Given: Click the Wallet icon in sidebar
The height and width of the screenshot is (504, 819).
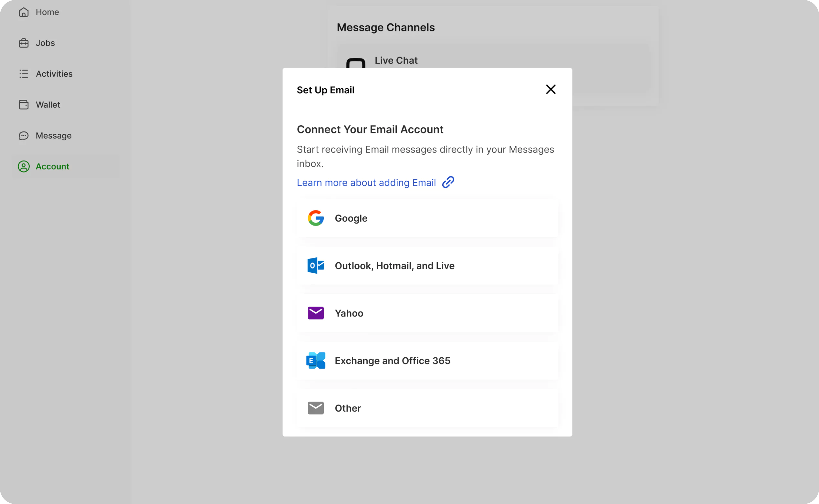Looking at the screenshot, I should click(x=24, y=105).
